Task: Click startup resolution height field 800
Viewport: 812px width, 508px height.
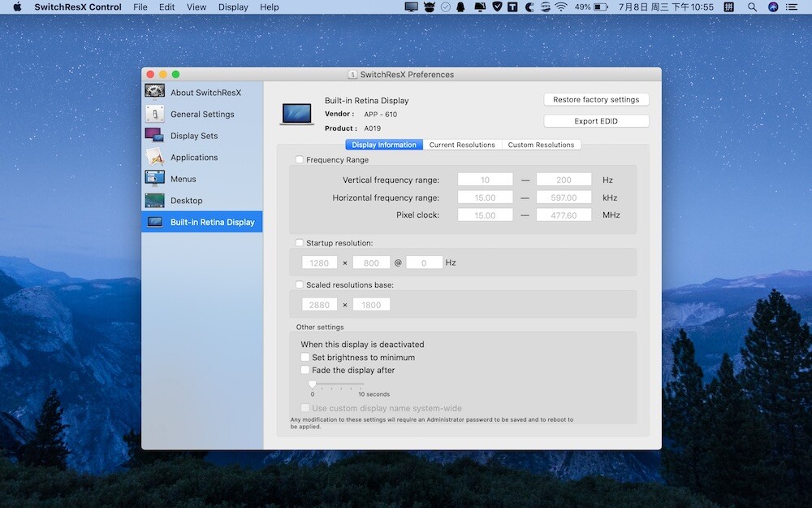Action: (371, 263)
